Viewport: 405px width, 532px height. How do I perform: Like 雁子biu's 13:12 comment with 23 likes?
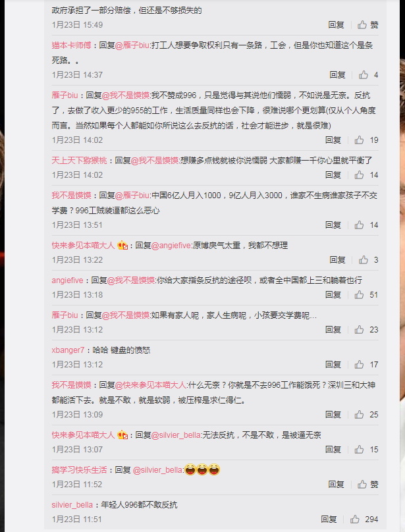[359, 330]
